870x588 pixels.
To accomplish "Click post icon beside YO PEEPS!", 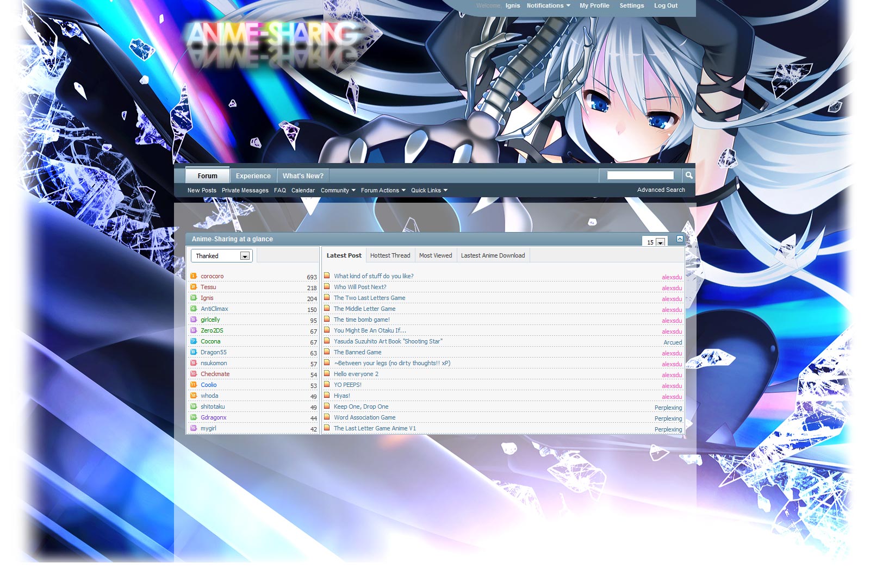I will pyautogui.click(x=327, y=384).
